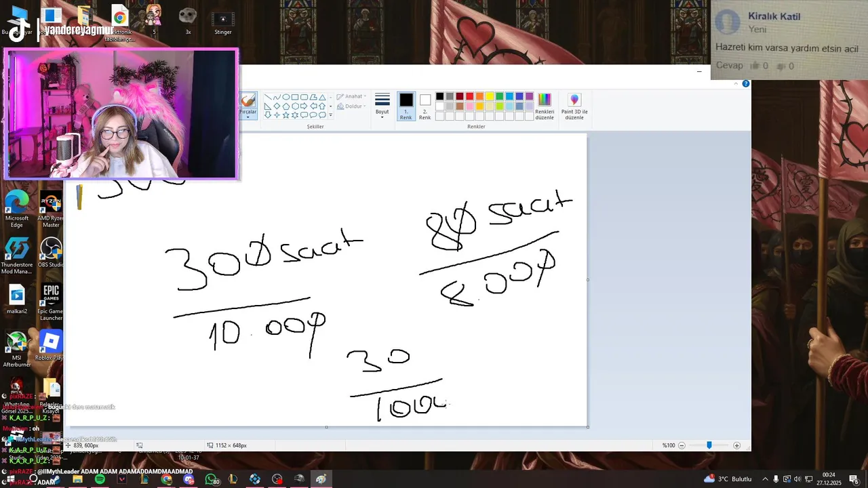Open Renkleri düzenle color editor

[x=545, y=106]
